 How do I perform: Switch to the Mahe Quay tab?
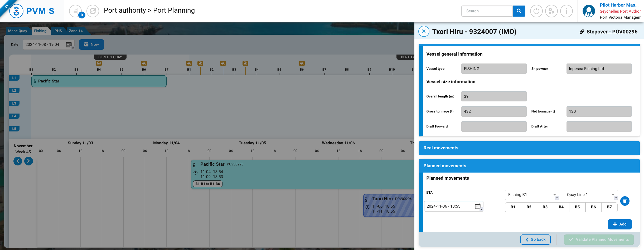pos(18,31)
